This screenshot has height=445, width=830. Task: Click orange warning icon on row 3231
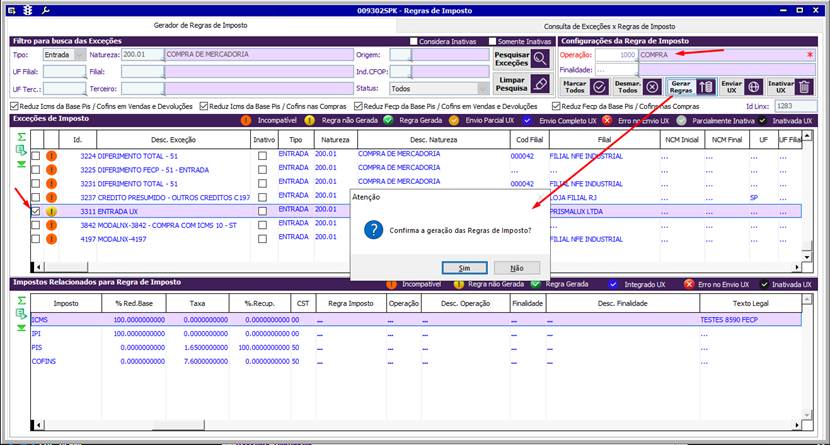tap(51, 184)
